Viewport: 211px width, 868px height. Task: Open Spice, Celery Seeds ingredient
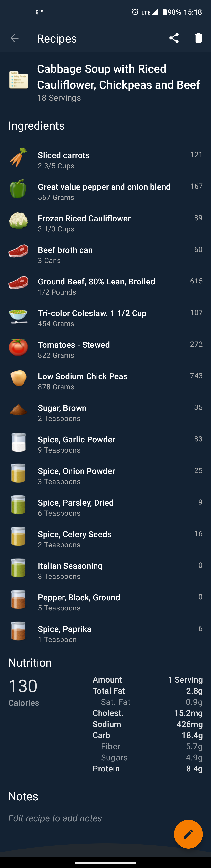coord(105,539)
